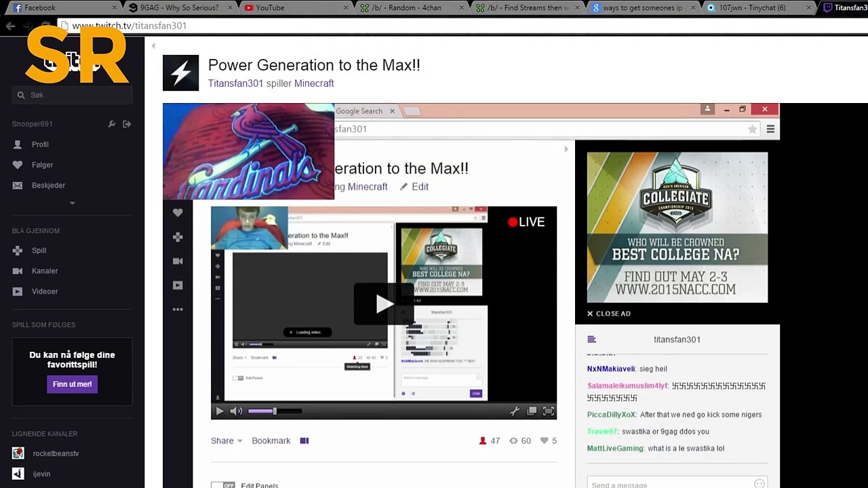Screen dimensions: 868x488
Task: Open the three-dots more icon in narrow sidebar
Action: pyautogui.click(x=178, y=309)
